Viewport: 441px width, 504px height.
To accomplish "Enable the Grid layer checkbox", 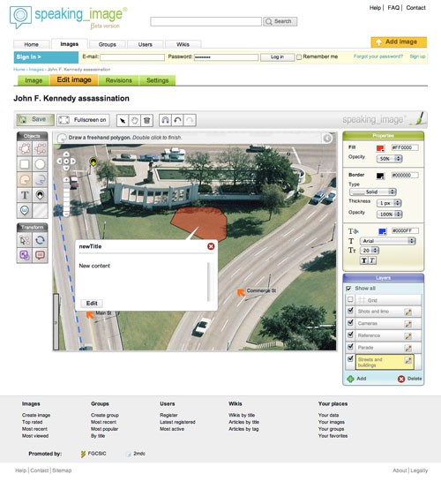I will (x=350, y=299).
